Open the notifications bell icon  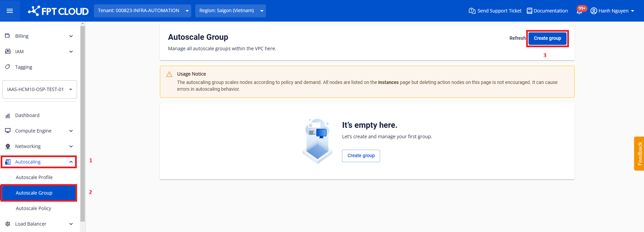(x=579, y=11)
